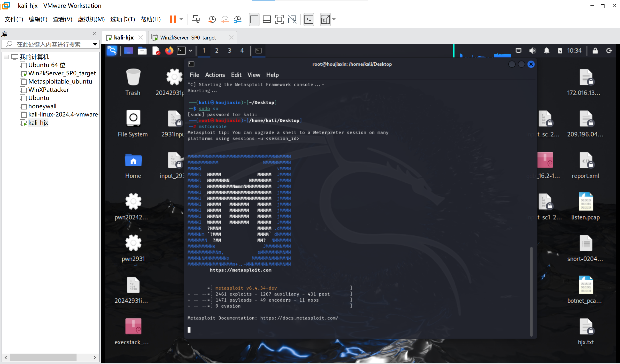Open the 虚拟机(M) menu
The image size is (620, 364).
click(91, 19)
